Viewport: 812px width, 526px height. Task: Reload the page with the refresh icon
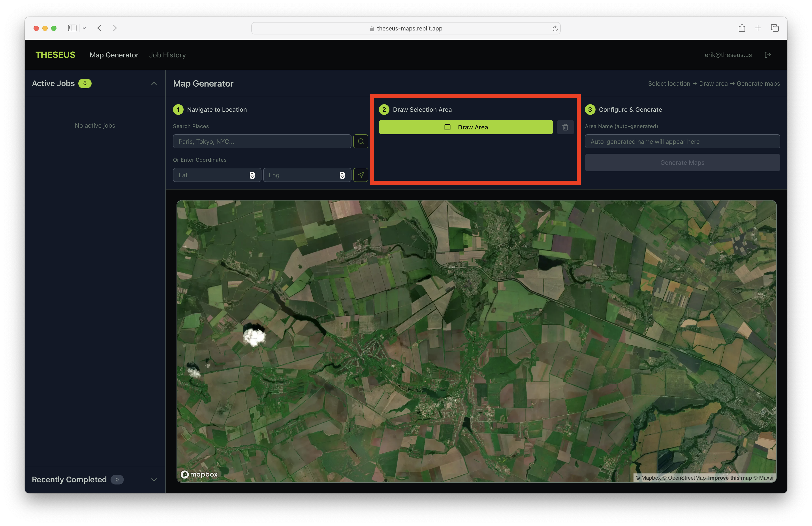[555, 28]
